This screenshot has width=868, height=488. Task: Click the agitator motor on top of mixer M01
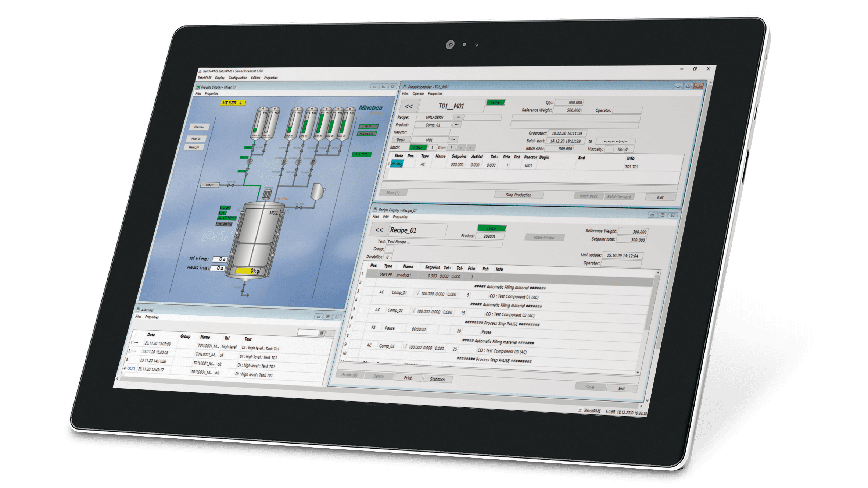[x=267, y=194]
